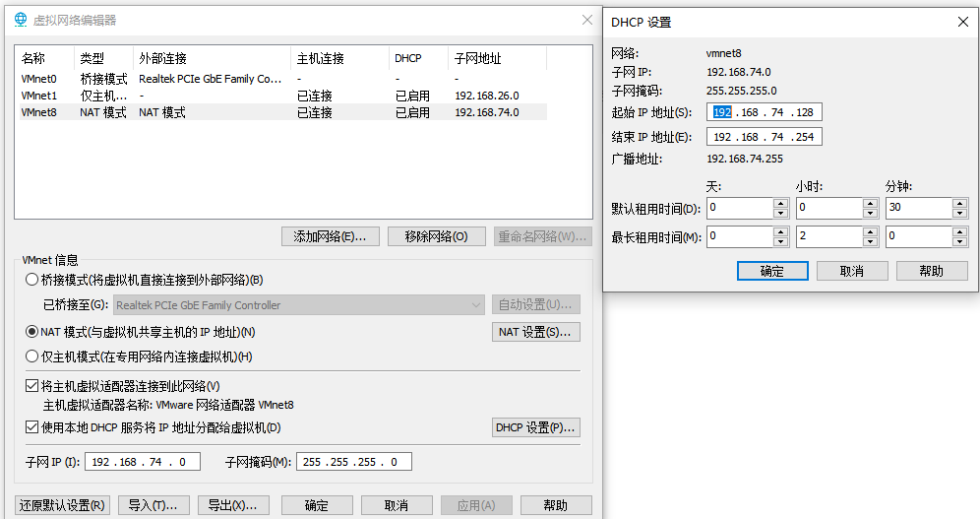Open NAT 设置(S)... dialog
The width and height of the screenshot is (980, 519).
[535, 332]
